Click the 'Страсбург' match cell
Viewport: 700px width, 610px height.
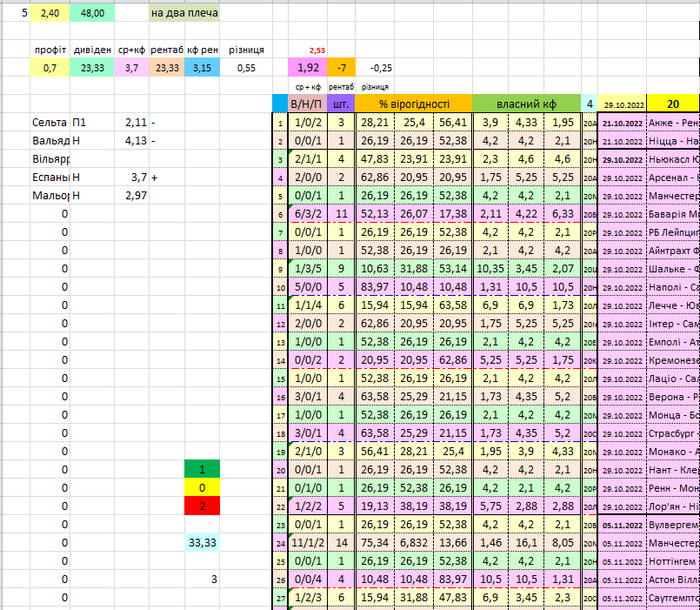673,433
